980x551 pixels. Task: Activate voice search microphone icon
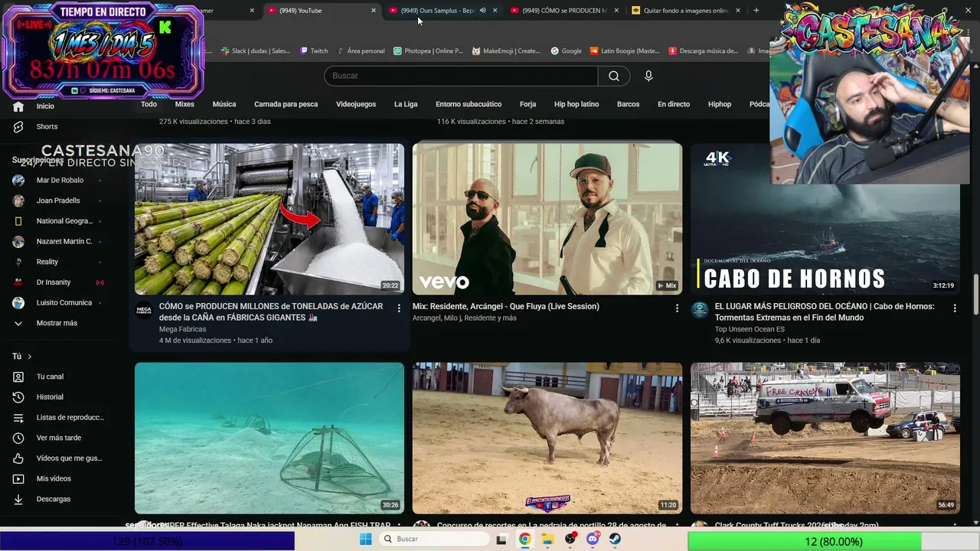tap(648, 76)
